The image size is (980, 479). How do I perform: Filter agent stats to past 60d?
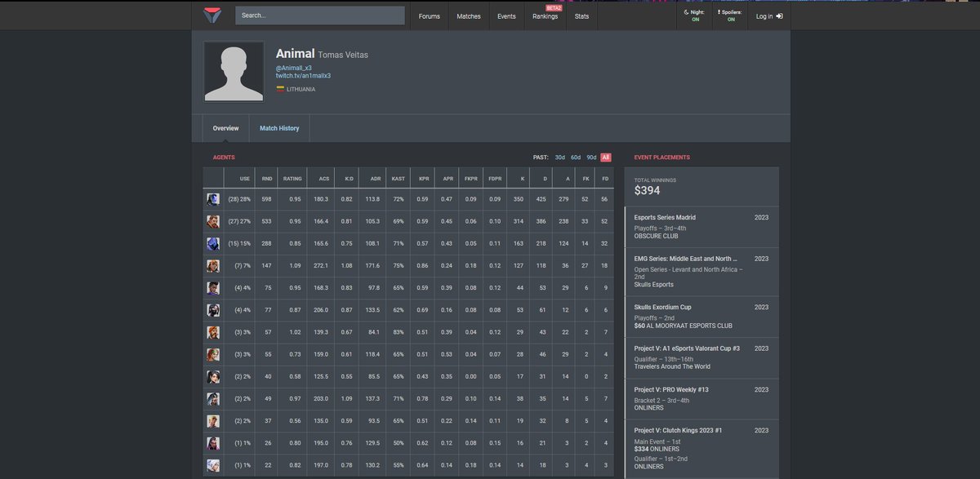click(576, 157)
